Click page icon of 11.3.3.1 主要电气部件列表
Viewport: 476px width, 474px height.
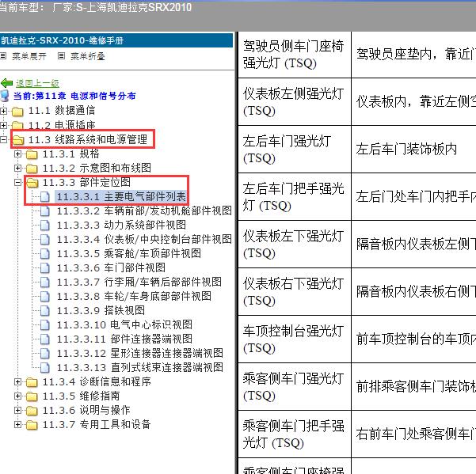tap(45, 197)
